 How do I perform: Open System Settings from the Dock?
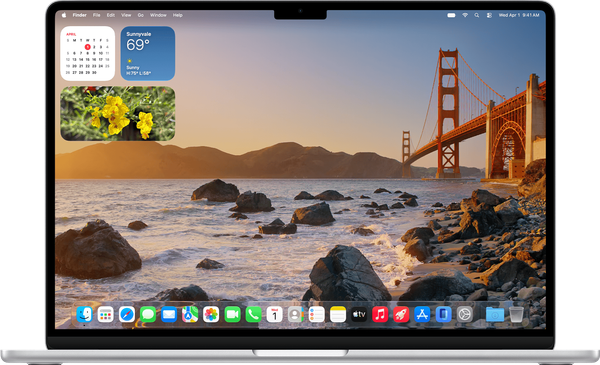(x=465, y=314)
